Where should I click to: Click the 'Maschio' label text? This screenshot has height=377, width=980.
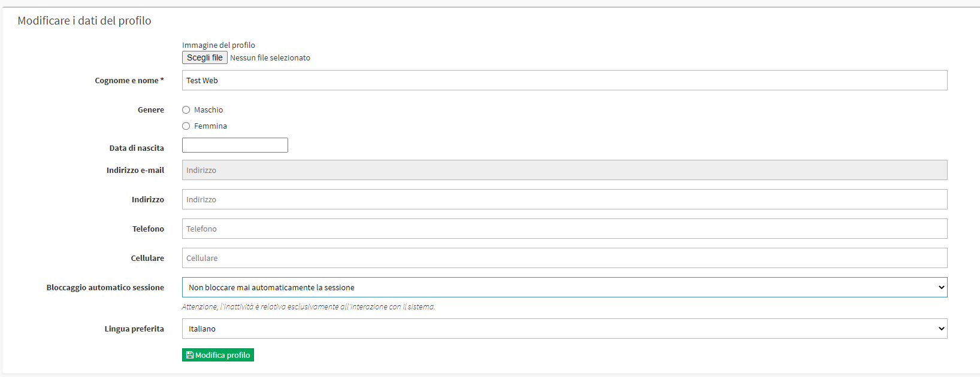[x=208, y=110]
